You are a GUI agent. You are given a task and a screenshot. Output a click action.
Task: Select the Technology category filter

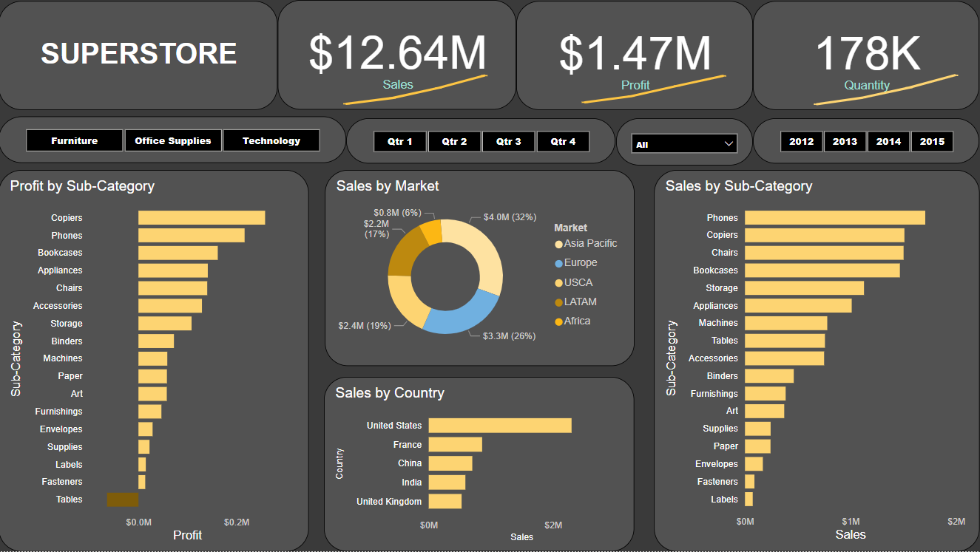click(x=271, y=140)
